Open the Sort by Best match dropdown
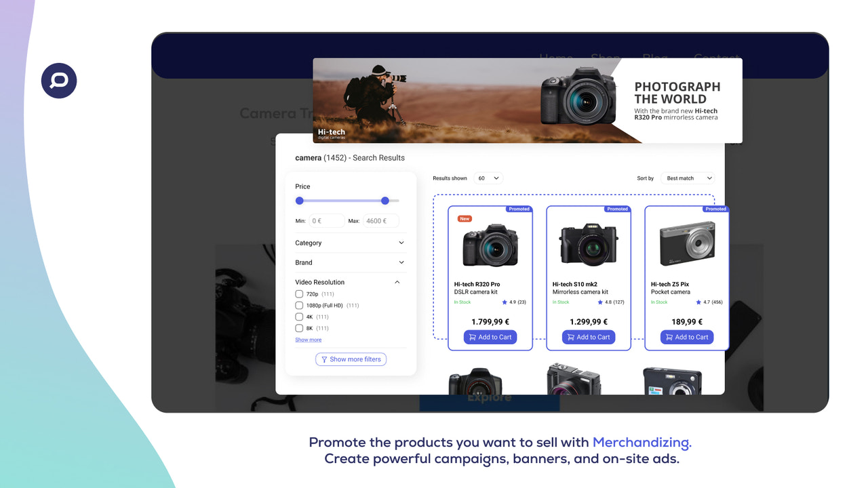 click(688, 178)
